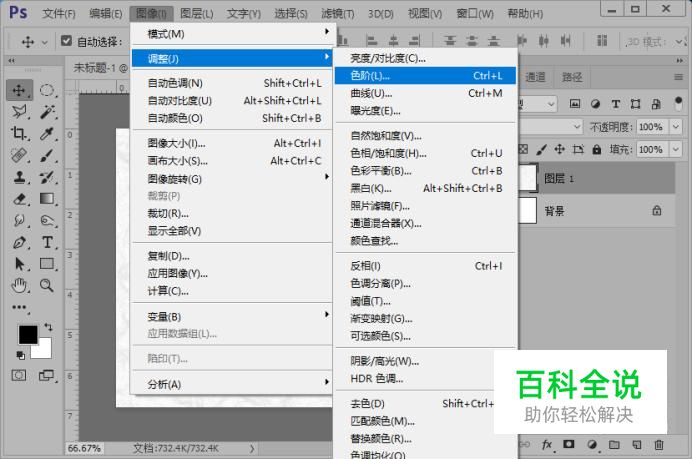The height and width of the screenshot is (459, 692).
Task: Select the Gradient tool
Action: 47,199
